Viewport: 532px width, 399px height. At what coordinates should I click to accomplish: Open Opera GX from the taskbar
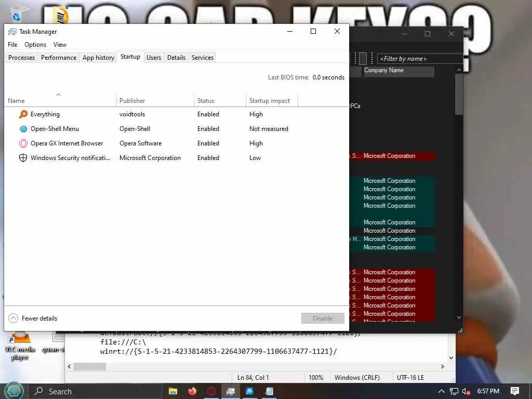pyautogui.click(x=211, y=391)
